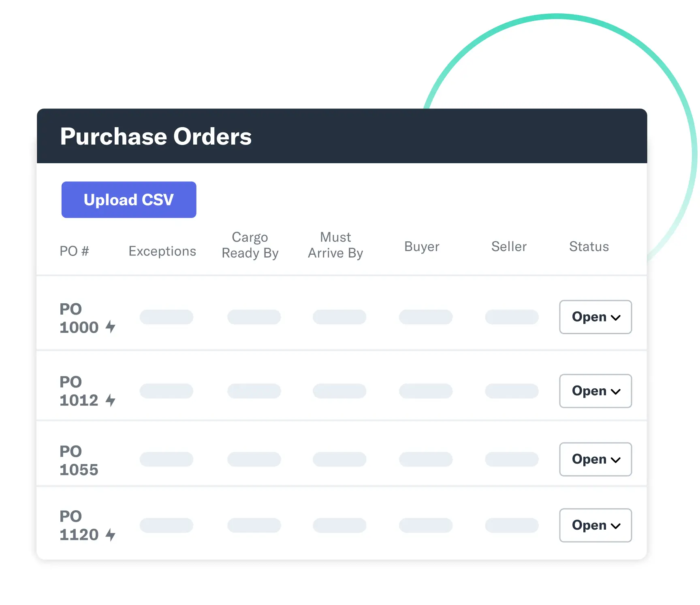
Task: Click the Buyer cell in PO 1000 row
Action: click(426, 317)
